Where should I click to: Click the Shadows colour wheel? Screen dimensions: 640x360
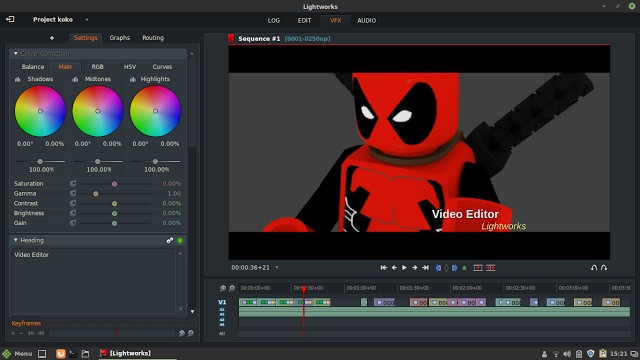coord(40,111)
